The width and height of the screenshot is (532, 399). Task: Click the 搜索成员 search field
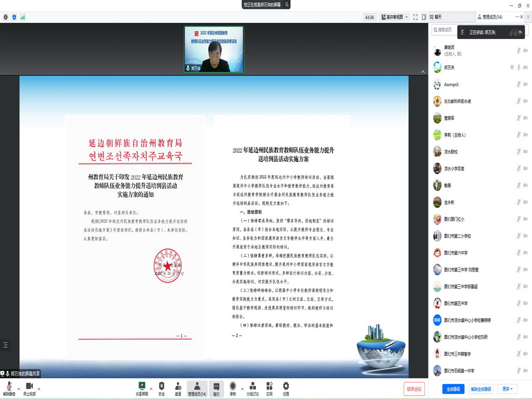tap(444, 30)
